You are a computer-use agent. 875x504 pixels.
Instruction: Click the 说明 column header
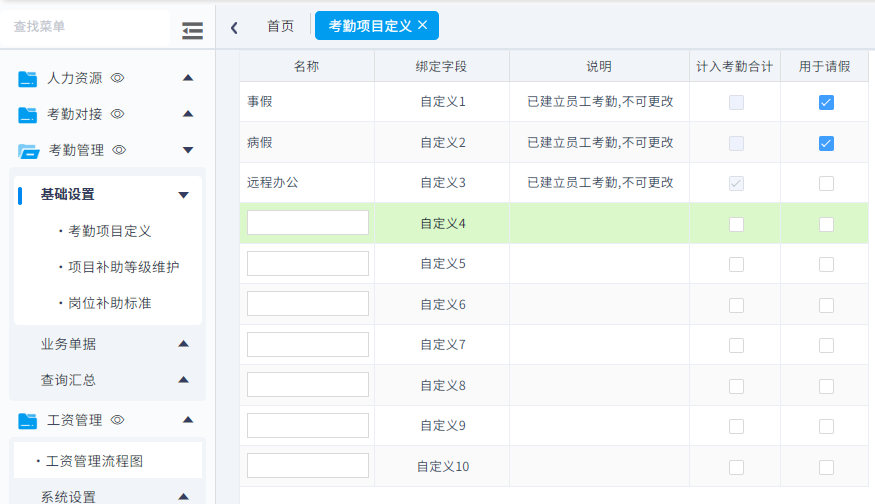pyautogui.click(x=599, y=66)
